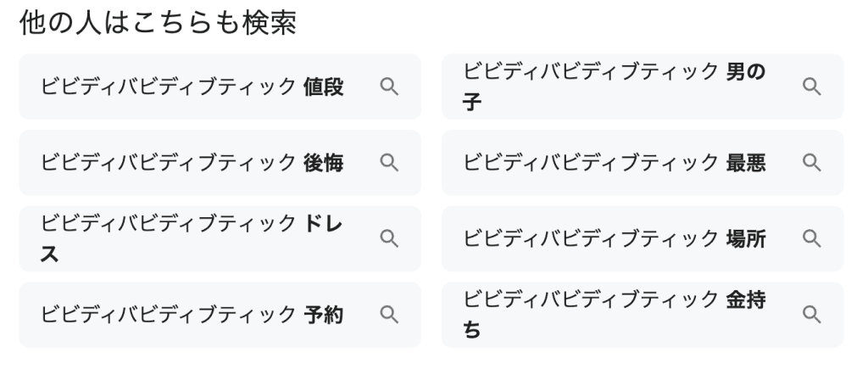The image size is (868, 380).
Task: Click the search icon beside 後悔 suggestion
Action: click(388, 163)
